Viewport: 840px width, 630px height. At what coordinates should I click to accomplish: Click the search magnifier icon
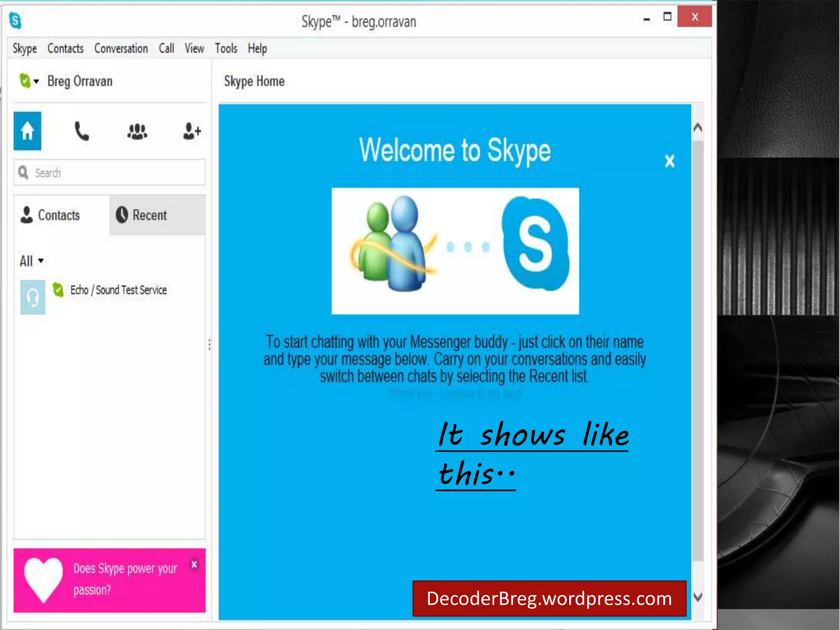coord(23,172)
